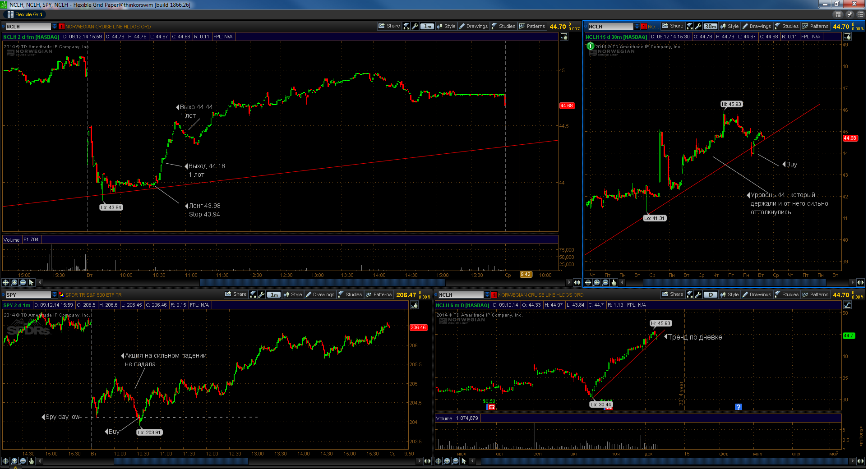Open the Studies menu of the SPY chart

tap(350, 294)
